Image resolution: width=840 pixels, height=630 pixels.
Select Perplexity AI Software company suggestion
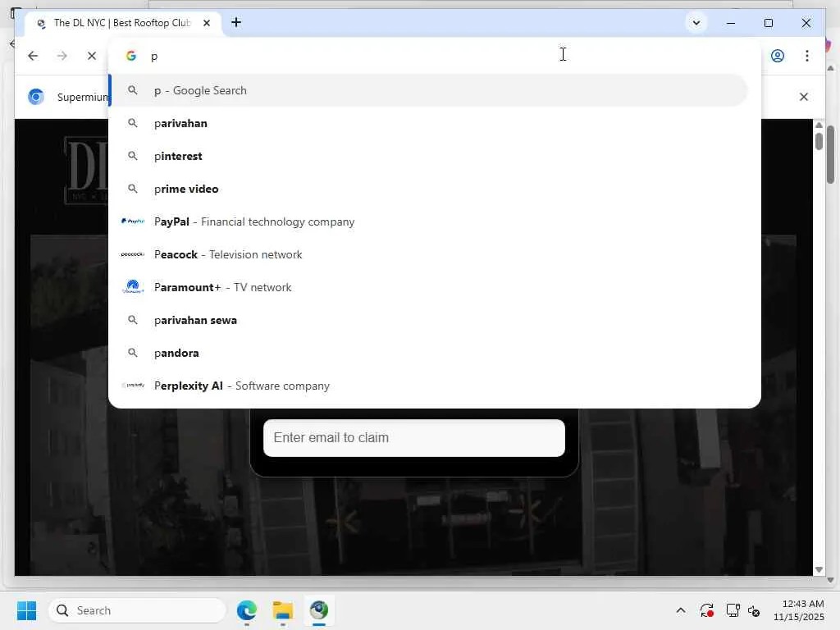point(428,386)
